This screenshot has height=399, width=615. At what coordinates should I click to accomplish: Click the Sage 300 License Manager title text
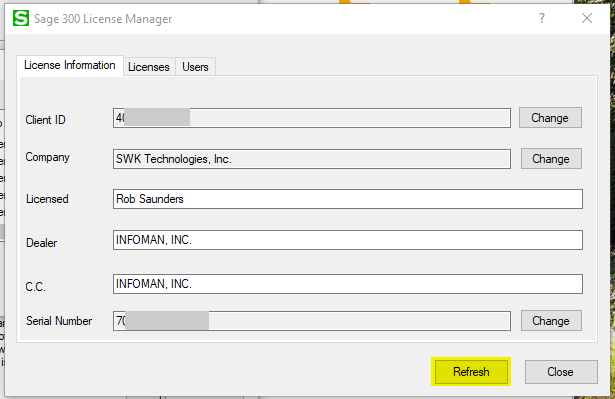pyautogui.click(x=103, y=19)
